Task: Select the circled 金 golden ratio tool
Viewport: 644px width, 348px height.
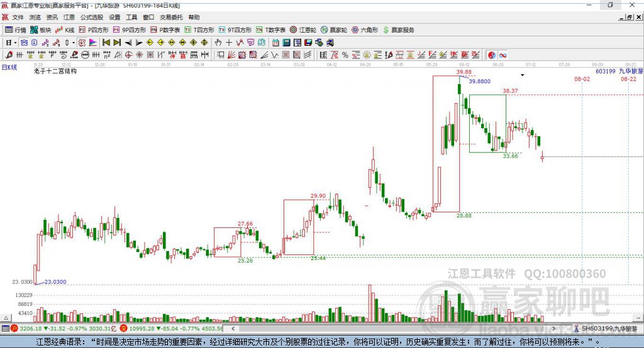Action: coord(367,55)
